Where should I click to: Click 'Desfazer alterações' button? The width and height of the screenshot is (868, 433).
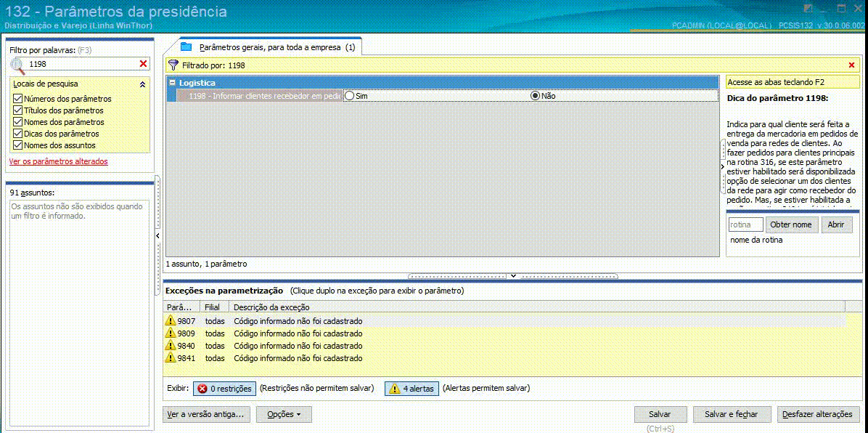click(818, 414)
